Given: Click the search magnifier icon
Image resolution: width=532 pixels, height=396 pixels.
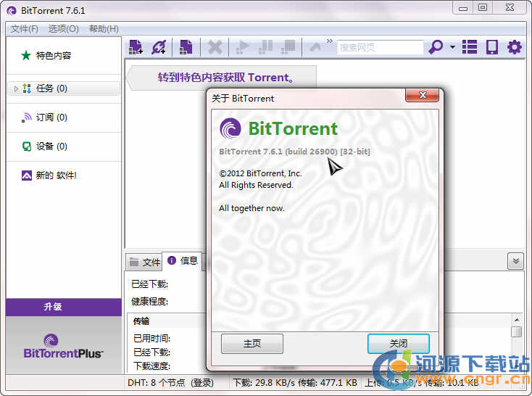Looking at the screenshot, I should click(436, 47).
